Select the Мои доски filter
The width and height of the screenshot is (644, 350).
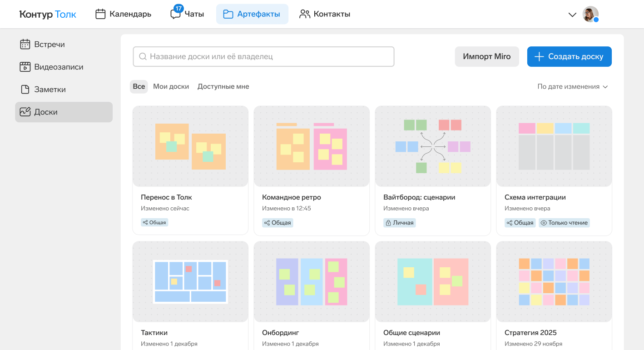click(x=171, y=86)
